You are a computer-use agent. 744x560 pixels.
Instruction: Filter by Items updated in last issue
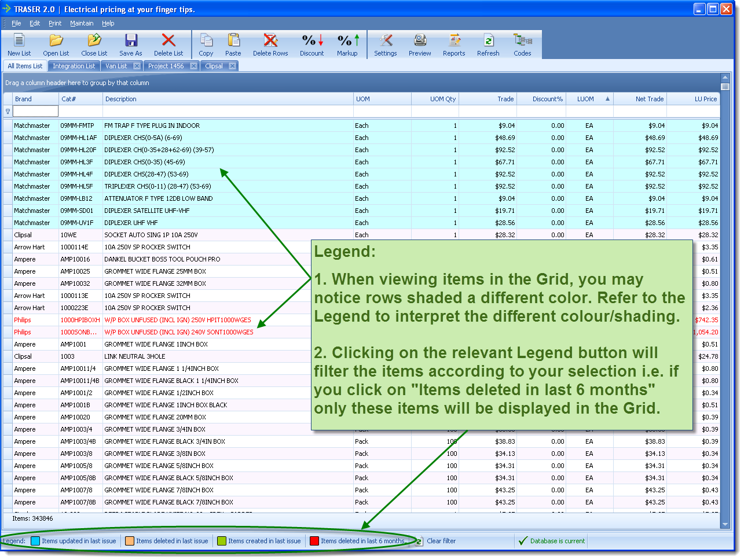[x=74, y=541]
